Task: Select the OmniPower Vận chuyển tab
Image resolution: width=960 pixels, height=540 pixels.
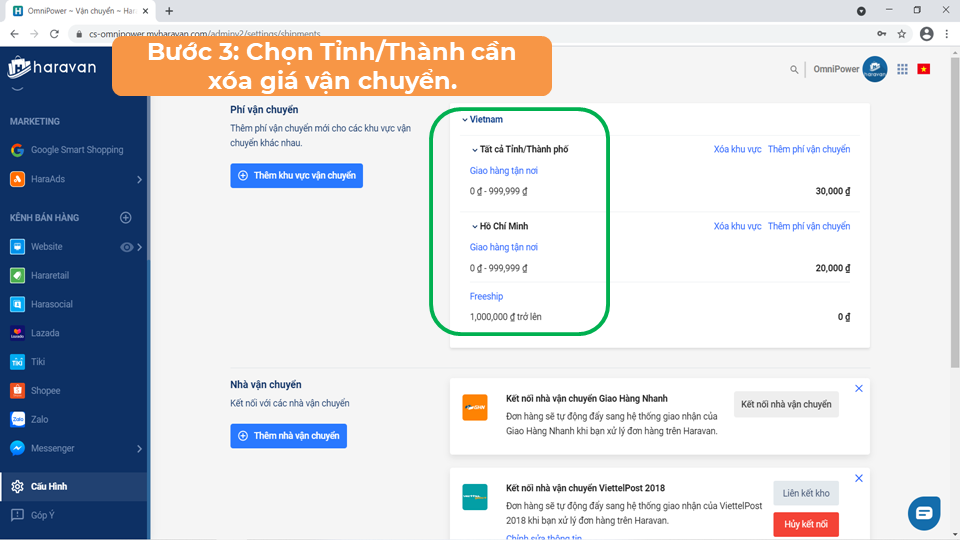Action: click(x=81, y=11)
